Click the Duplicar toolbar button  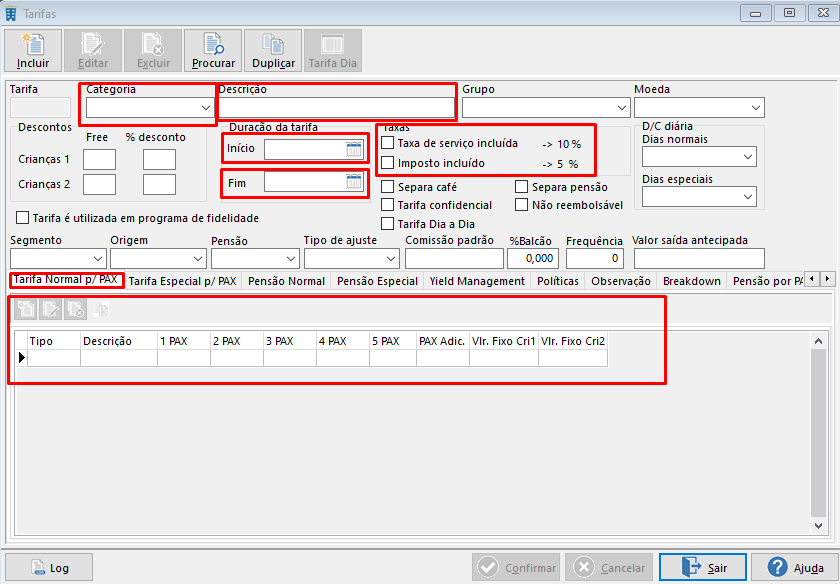point(273,51)
